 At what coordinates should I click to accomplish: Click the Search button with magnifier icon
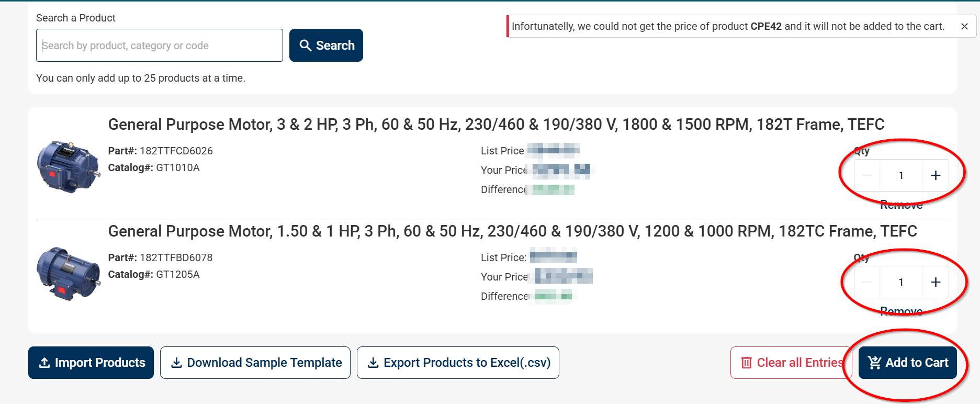326,46
